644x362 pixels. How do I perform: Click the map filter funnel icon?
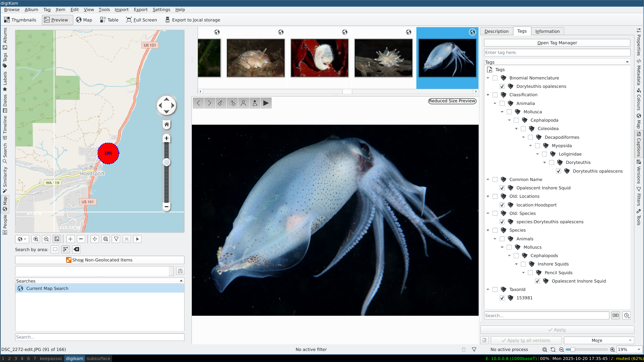tap(116, 239)
